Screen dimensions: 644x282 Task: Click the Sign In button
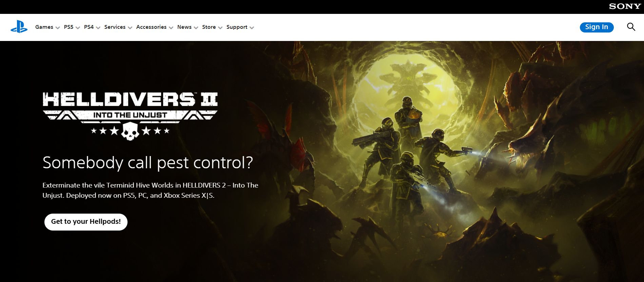pyautogui.click(x=597, y=27)
